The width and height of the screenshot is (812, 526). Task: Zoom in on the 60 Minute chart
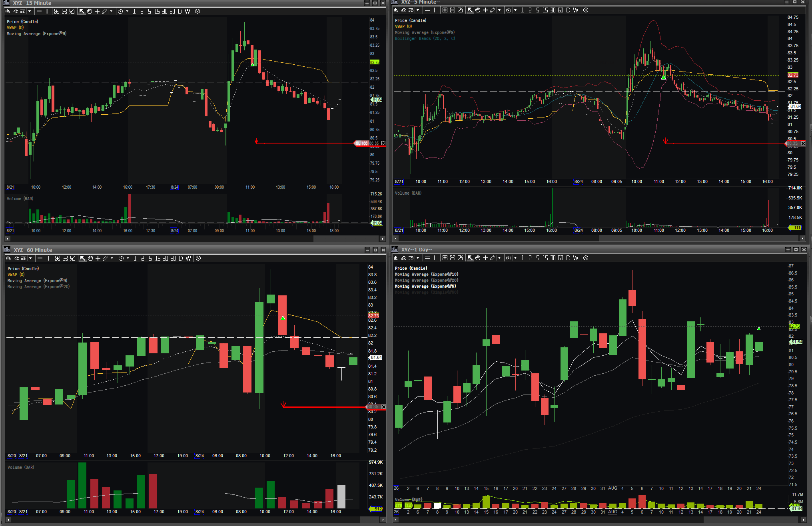click(58, 258)
